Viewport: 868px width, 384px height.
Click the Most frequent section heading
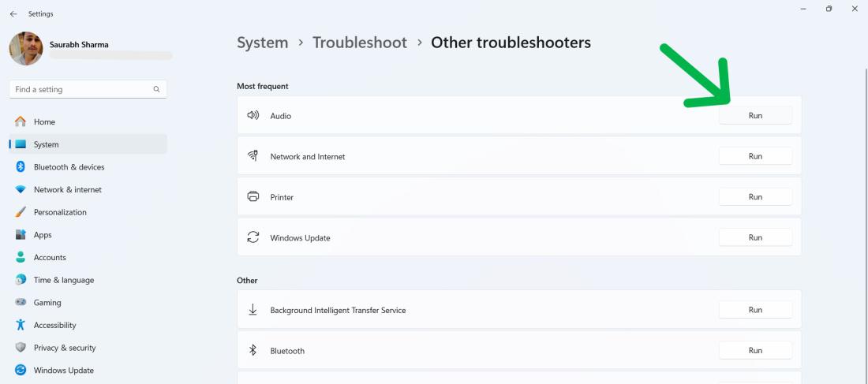(x=263, y=86)
